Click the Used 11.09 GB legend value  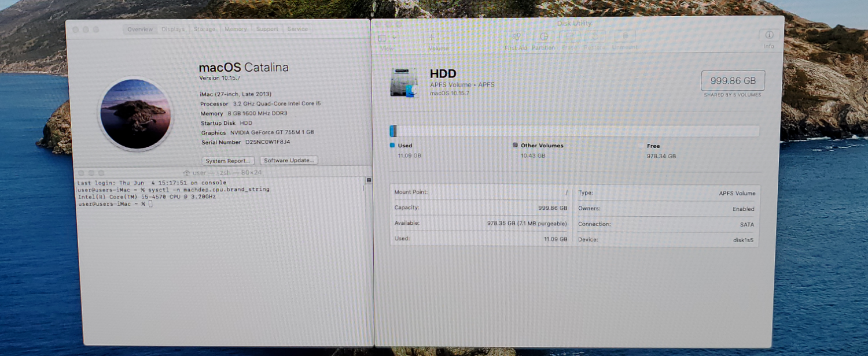point(409,156)
